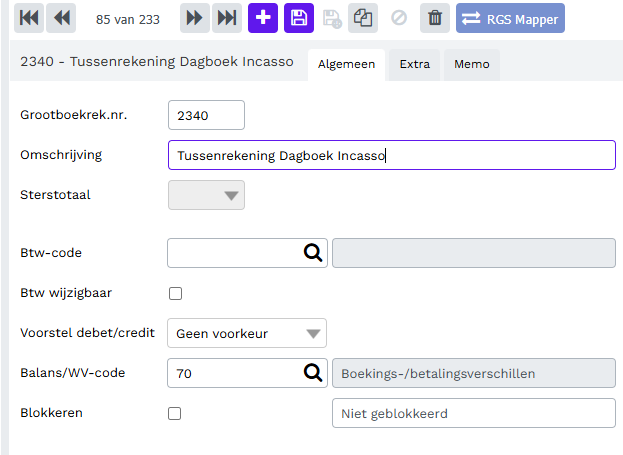Save the current ledger account

(x=298, y=18)
